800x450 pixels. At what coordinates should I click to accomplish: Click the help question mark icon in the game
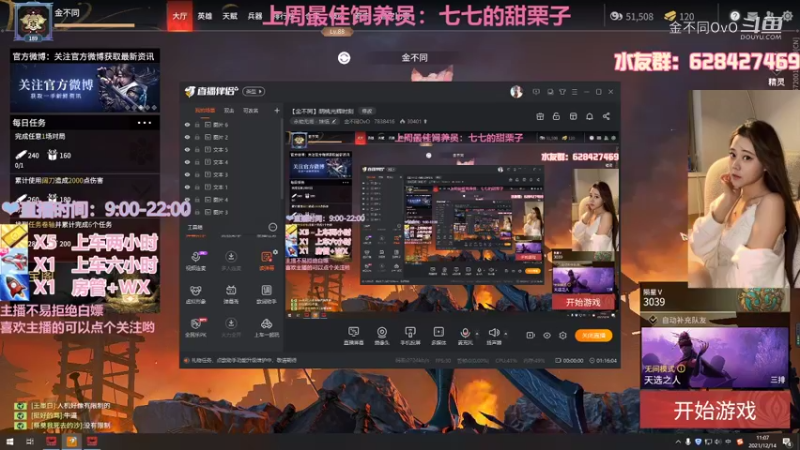click(x=735, y=16)
